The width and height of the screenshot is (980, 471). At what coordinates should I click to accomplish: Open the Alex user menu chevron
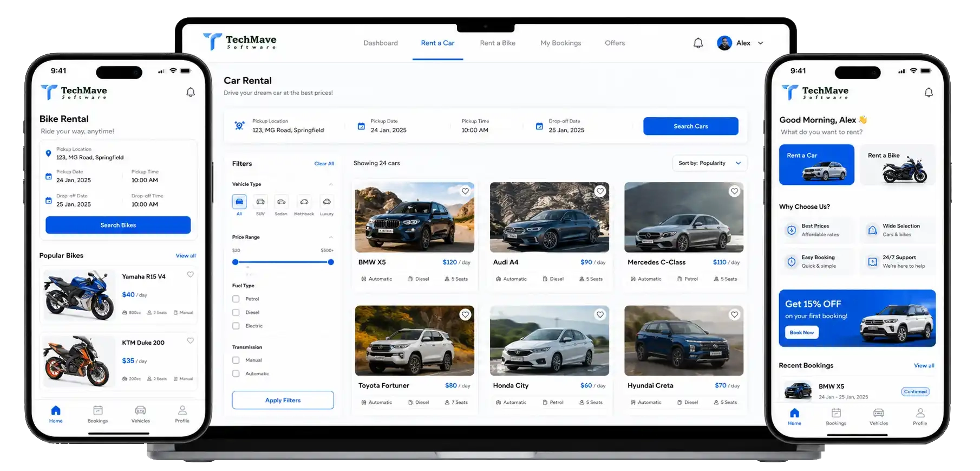pos(760,43)
